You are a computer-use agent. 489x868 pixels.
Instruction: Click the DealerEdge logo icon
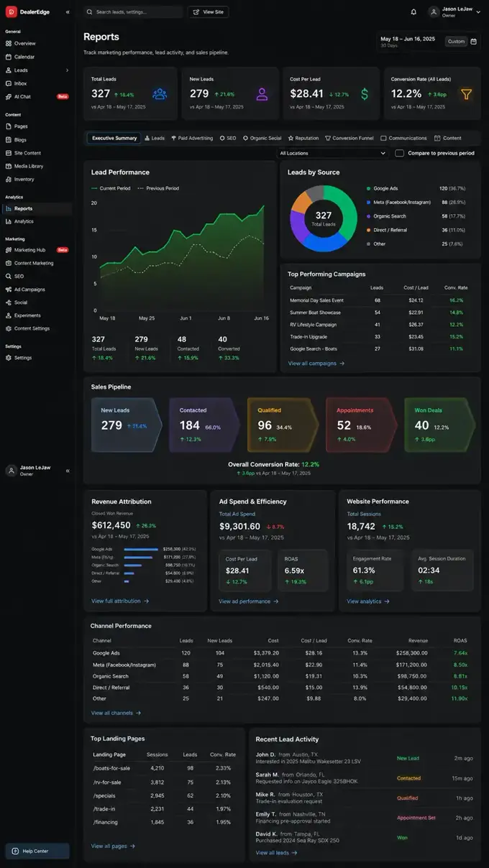point(11,11)
